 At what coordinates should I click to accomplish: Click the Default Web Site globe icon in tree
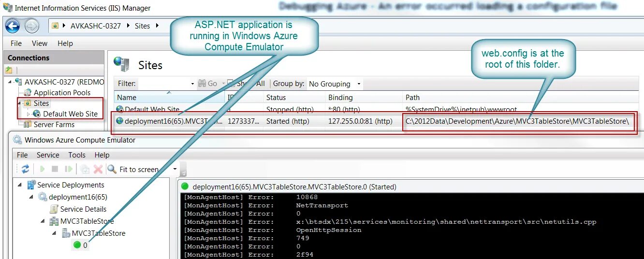(x=37, y=114)
